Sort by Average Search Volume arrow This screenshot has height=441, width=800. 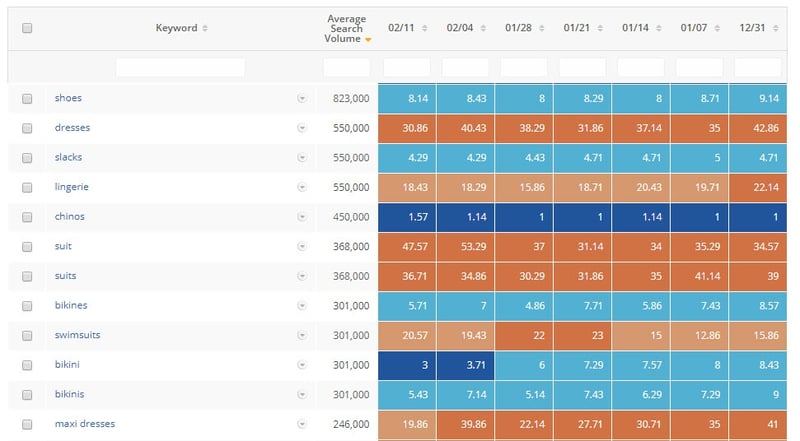click(368, 40)
